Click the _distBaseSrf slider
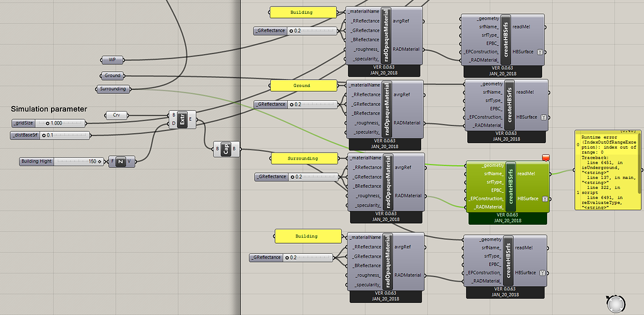The width and height of the screenshot is (644, 315). 50,135
